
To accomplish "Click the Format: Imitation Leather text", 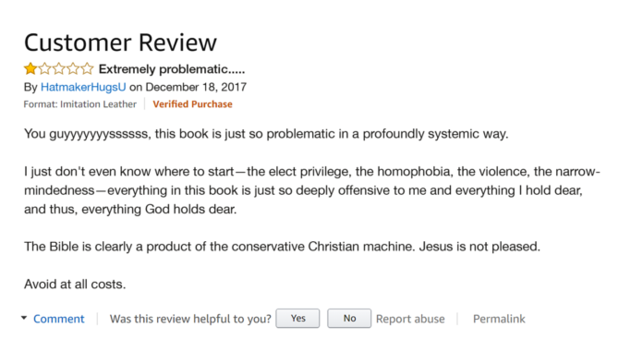I will pos(80,104).
